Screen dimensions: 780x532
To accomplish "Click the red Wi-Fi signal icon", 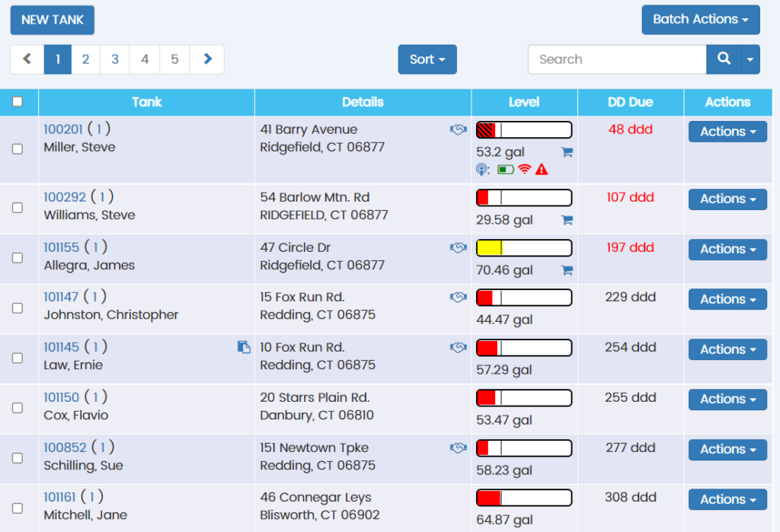I will pos(524,170).
